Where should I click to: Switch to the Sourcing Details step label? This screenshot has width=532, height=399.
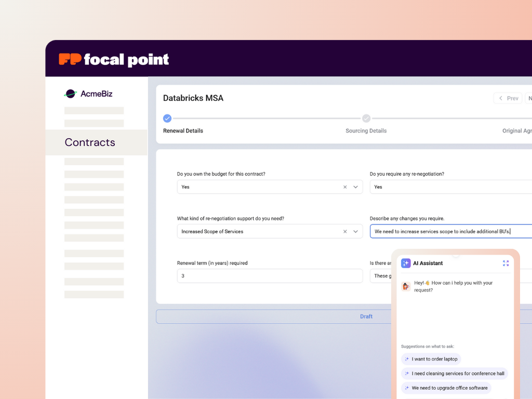[x=366, y=131]
